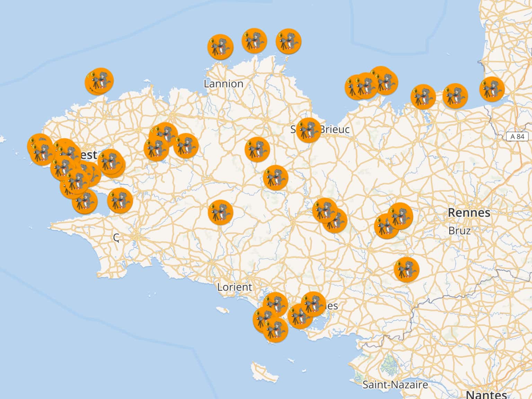Viewport: 532px width, 399px height.
Task: Click the Bruz town label
Action: (459, 231)
